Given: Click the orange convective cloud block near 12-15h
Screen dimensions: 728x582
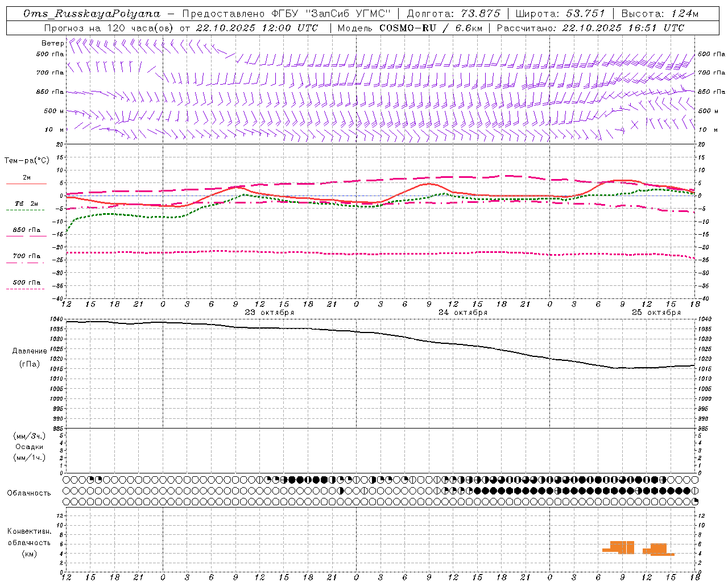Looking at the screenshot, I should 659,549.
